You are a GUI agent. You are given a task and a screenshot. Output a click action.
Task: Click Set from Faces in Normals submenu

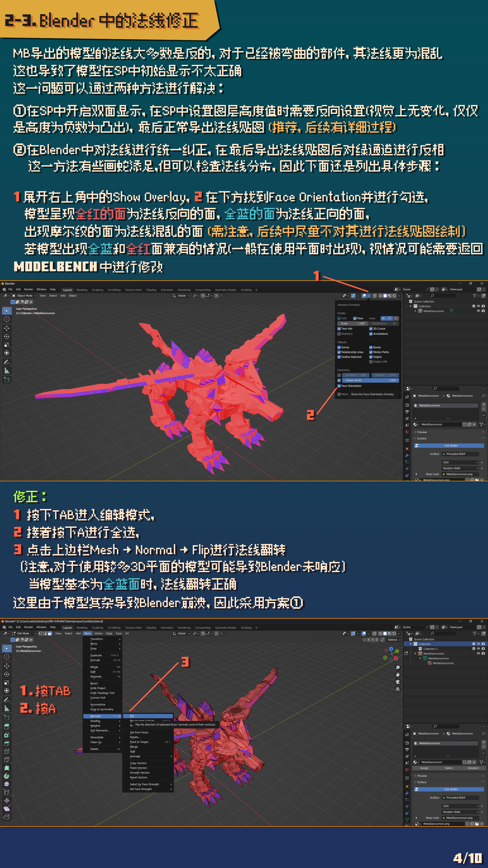[139, 733]
